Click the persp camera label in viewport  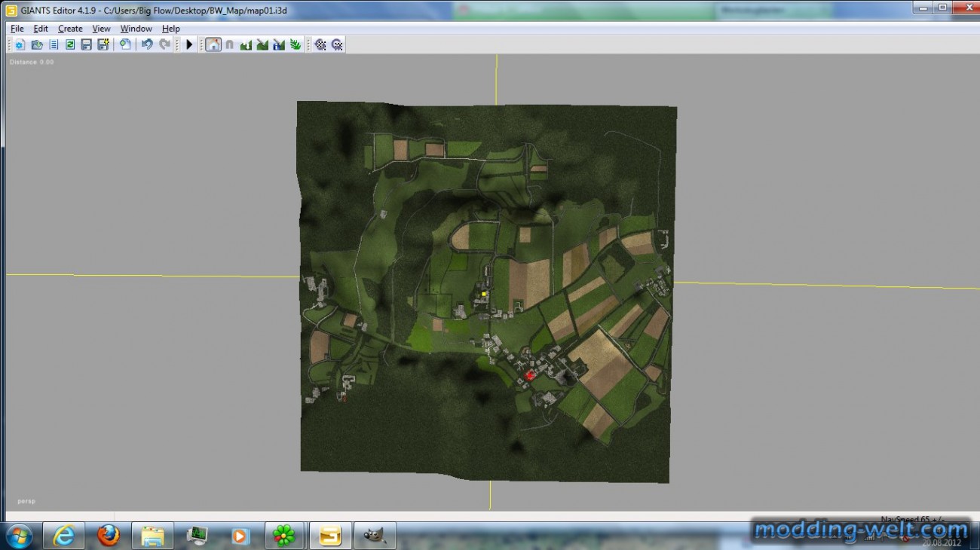click(x=26, y=500)
